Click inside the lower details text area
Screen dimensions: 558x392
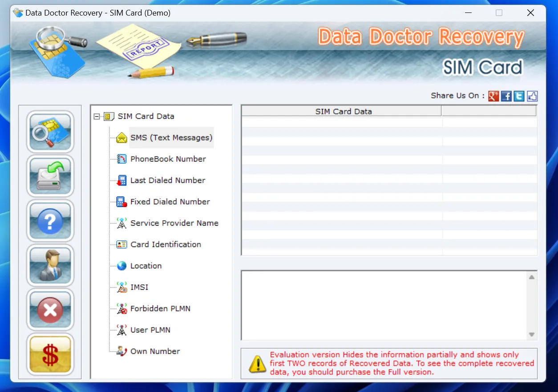point(384,306)
